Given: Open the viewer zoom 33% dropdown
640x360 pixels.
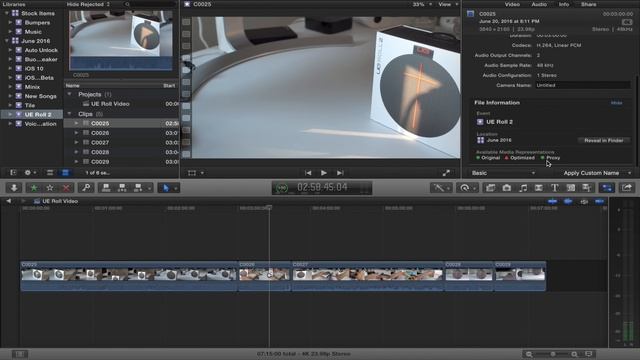Looking at the screenshot, I should click(422, 4).
